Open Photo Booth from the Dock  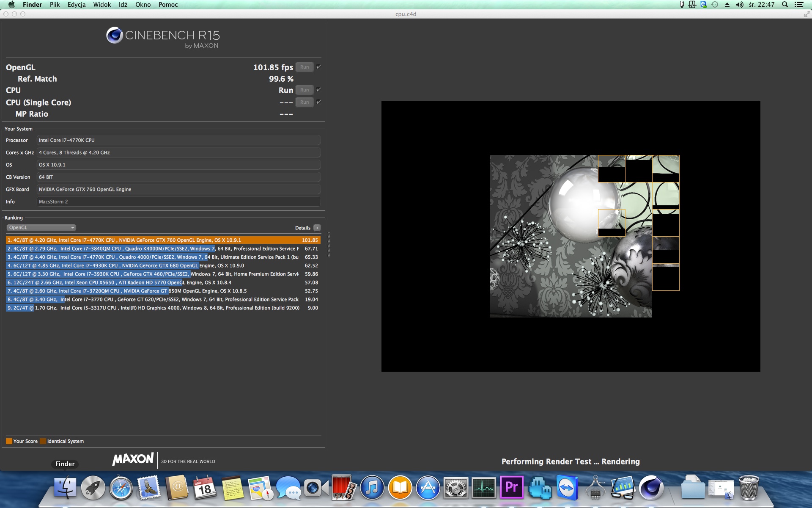344,488
